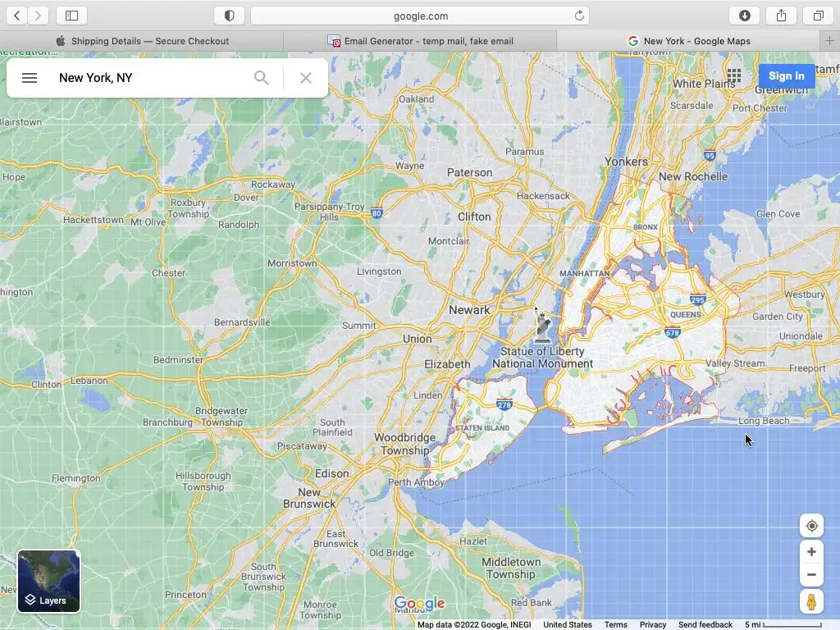The width and height of the screenshot is (840, 630).
Task: Click the I-278 shield on Staten Island
Action: (x=504, y=405)
